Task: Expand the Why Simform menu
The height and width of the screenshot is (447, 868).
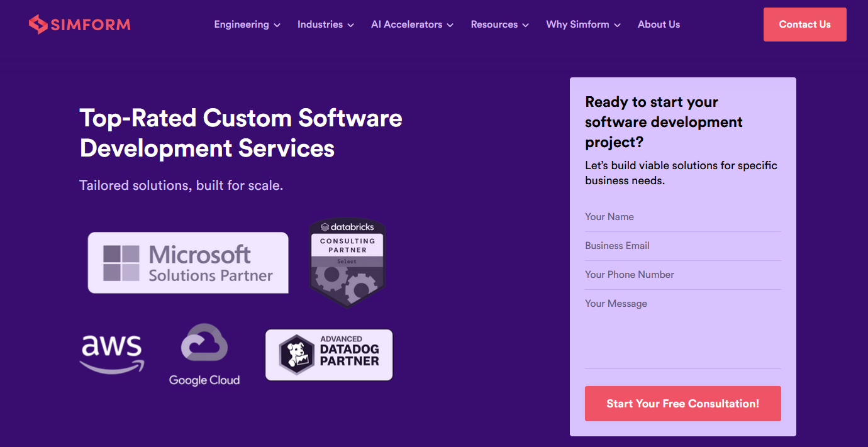Action: click(x=584, y=25)
